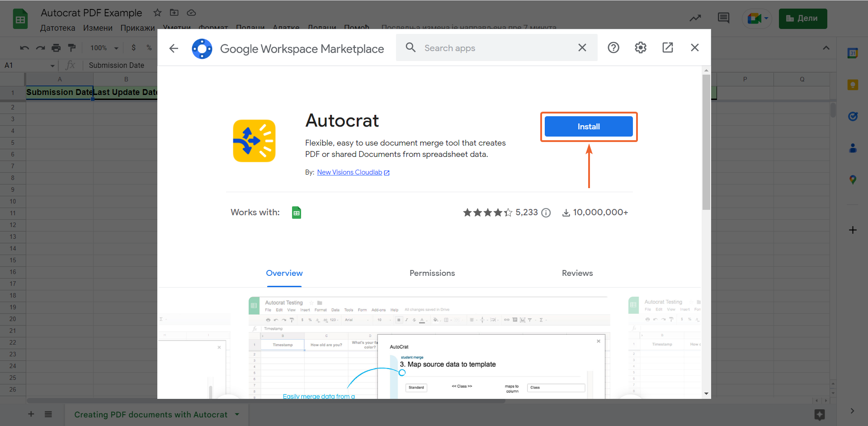Click the Marketplace dialog vertical scrollbar

pos(706,142)
